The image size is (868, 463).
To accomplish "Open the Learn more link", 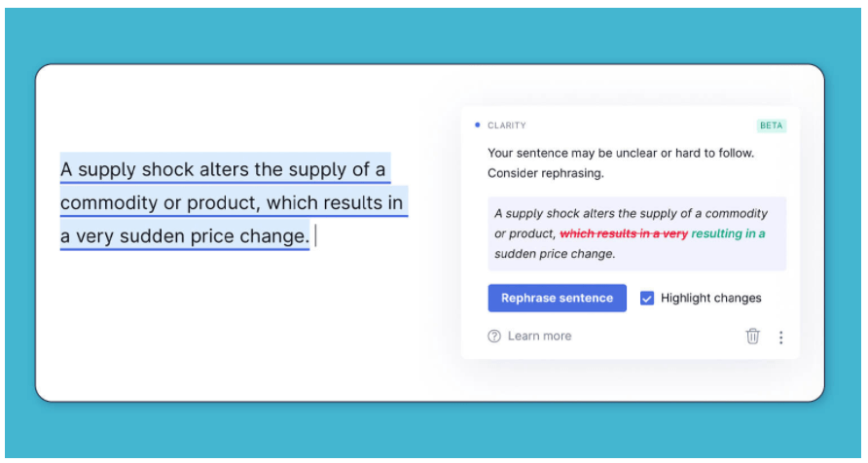I will [x=539, y=336].
